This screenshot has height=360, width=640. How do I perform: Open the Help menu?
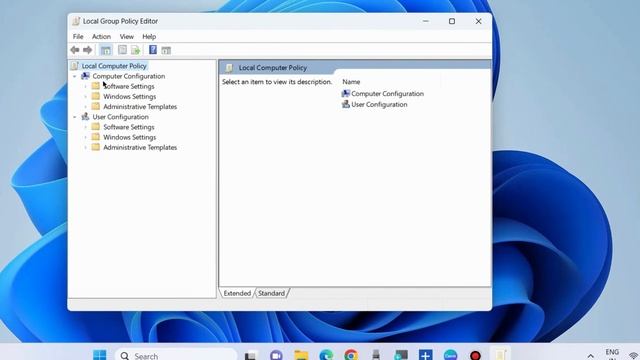pos(149,36)
